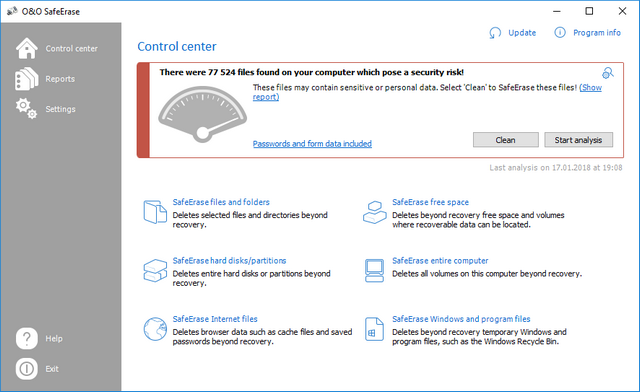Click the Program info link text
Image resolution: width=640 pixels, height=392 pixels.
(x=597, y=33)
